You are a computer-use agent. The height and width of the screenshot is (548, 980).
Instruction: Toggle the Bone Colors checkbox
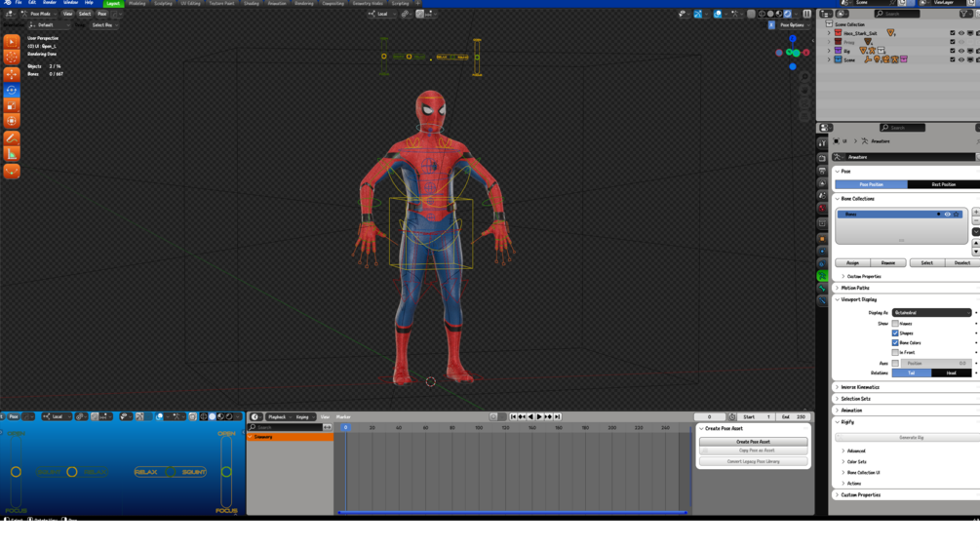tap(895, 343)
